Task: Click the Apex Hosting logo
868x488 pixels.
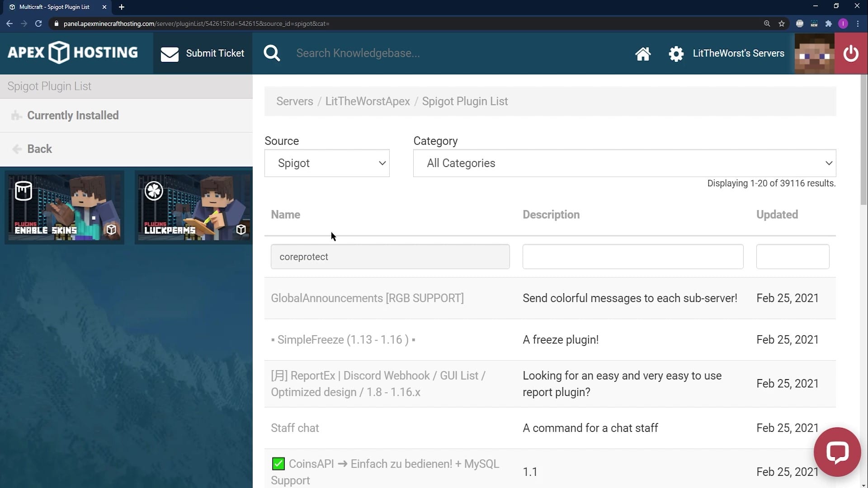Action: point(73,53)
